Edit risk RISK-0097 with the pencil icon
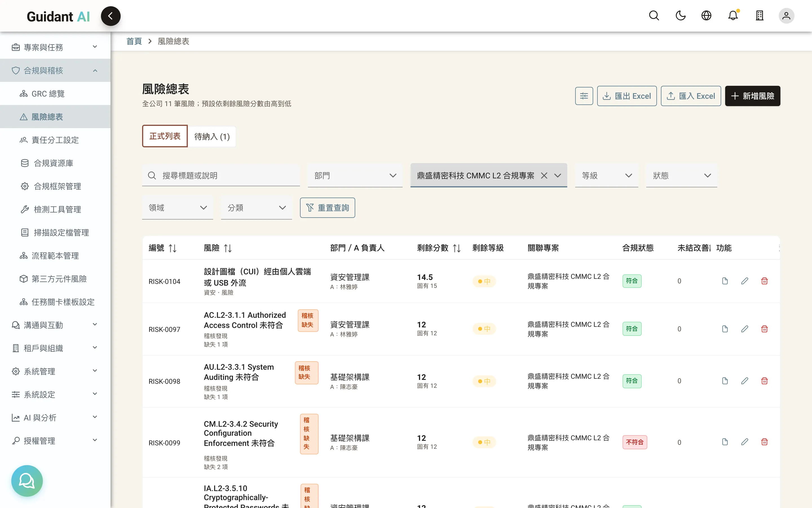The width and height of the screenshot is (812, 508). (x=745, y=329)
